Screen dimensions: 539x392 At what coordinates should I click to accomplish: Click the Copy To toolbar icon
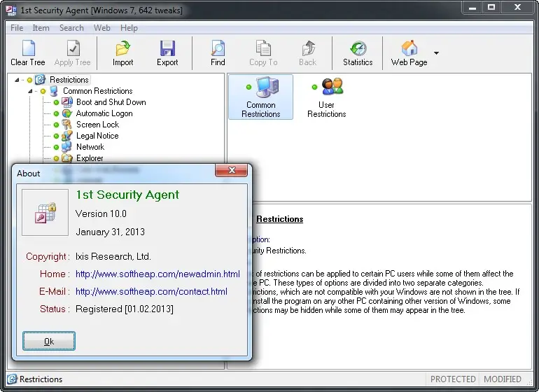click(x=263, y=48)
